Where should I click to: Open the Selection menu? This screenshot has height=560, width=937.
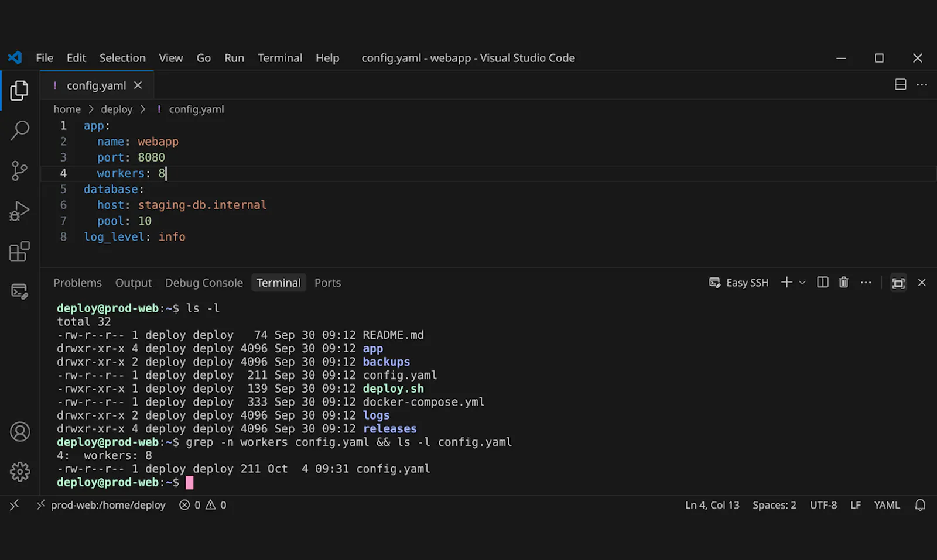[x=122, y=58]
